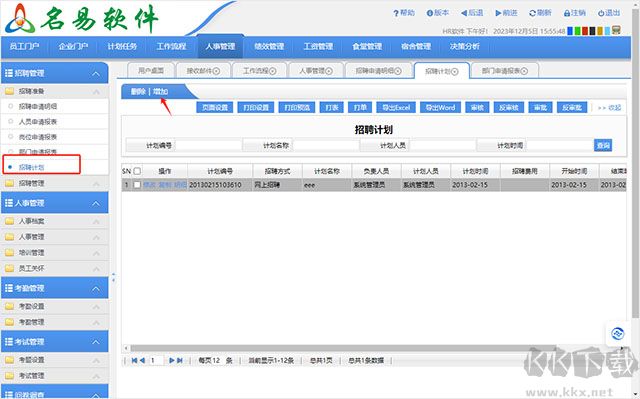640x399 pixels.
Task: Jump to the last page with pager icon
Action: (x=180, y=360)
